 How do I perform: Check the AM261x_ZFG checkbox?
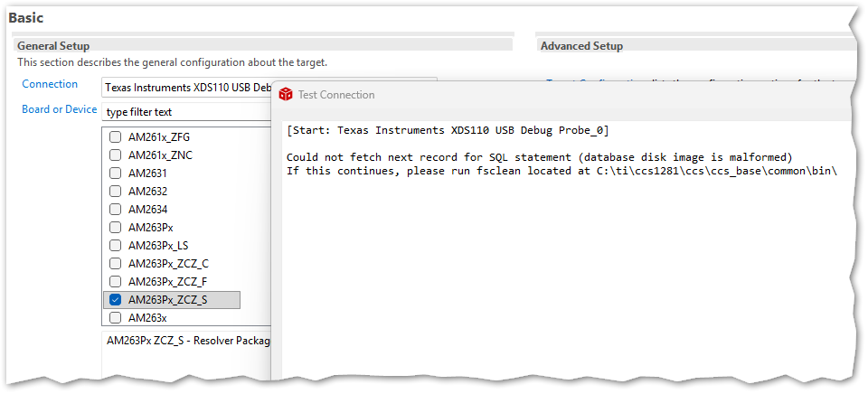click(115, 137)
